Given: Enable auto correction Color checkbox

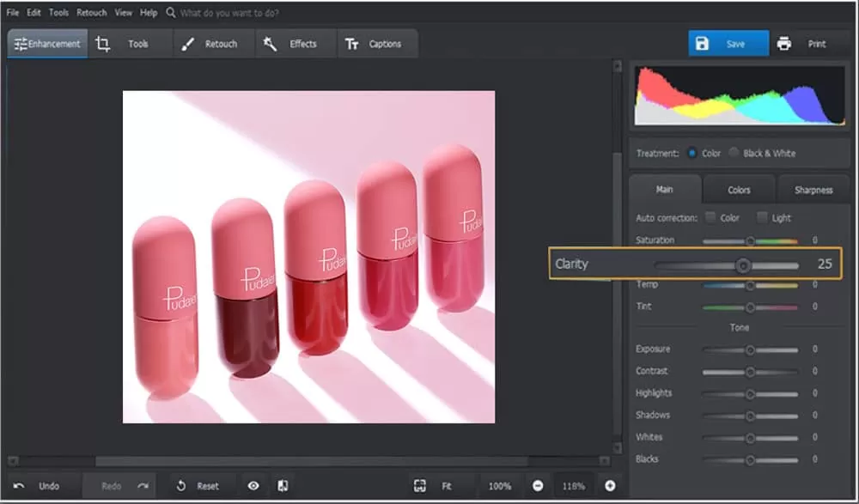Looking at the screenshot, I should coord(710,217).
